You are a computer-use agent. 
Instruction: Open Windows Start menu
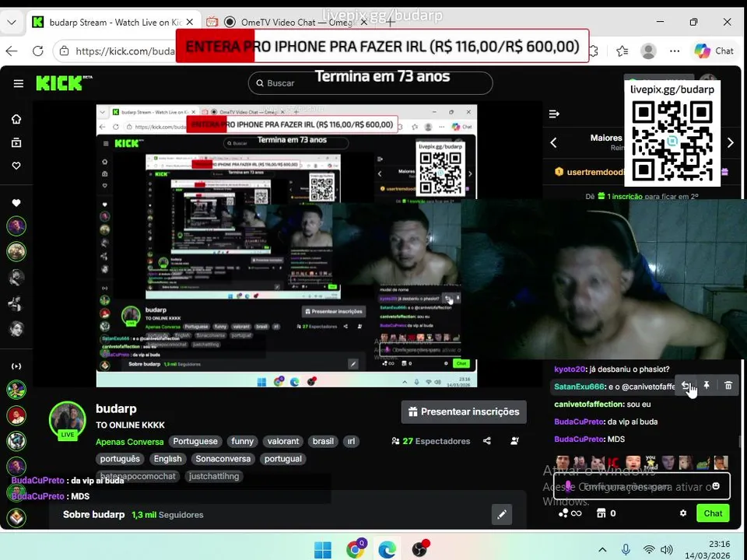(323, 550)
